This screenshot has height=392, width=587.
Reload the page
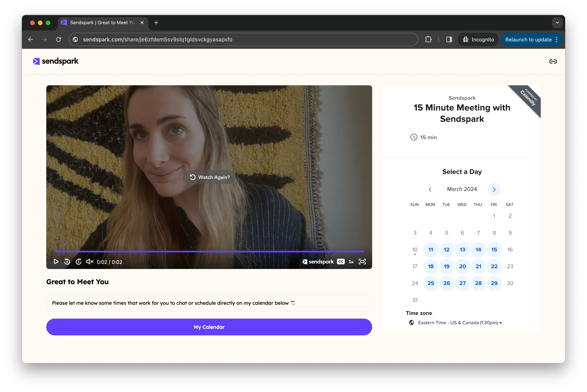click(x=59, y=39)
